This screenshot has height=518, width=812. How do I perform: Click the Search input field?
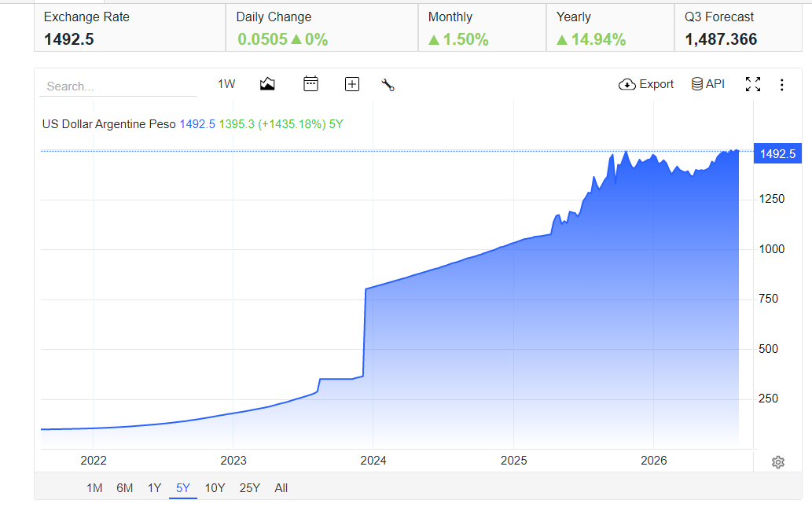[118, 86]
